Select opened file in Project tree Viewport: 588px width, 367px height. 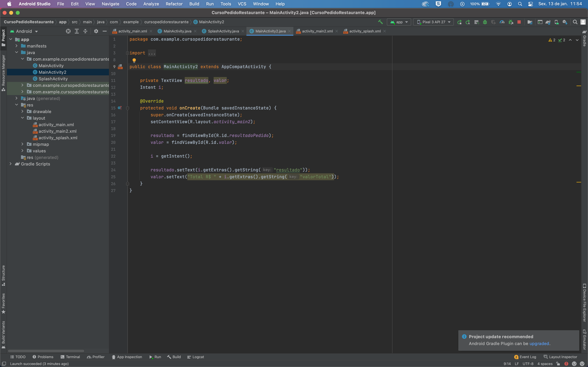68,31
